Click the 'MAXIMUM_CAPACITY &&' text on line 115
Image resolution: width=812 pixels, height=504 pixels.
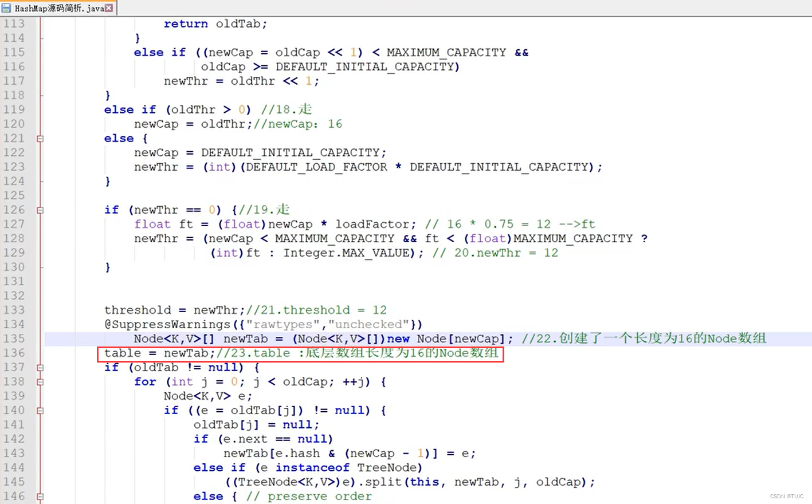457,53
